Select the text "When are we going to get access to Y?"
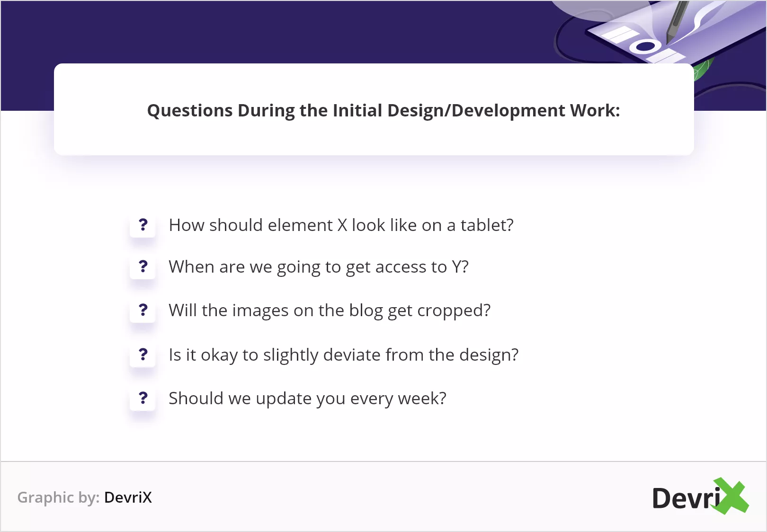The image size is (767, 532). [319, 267]
